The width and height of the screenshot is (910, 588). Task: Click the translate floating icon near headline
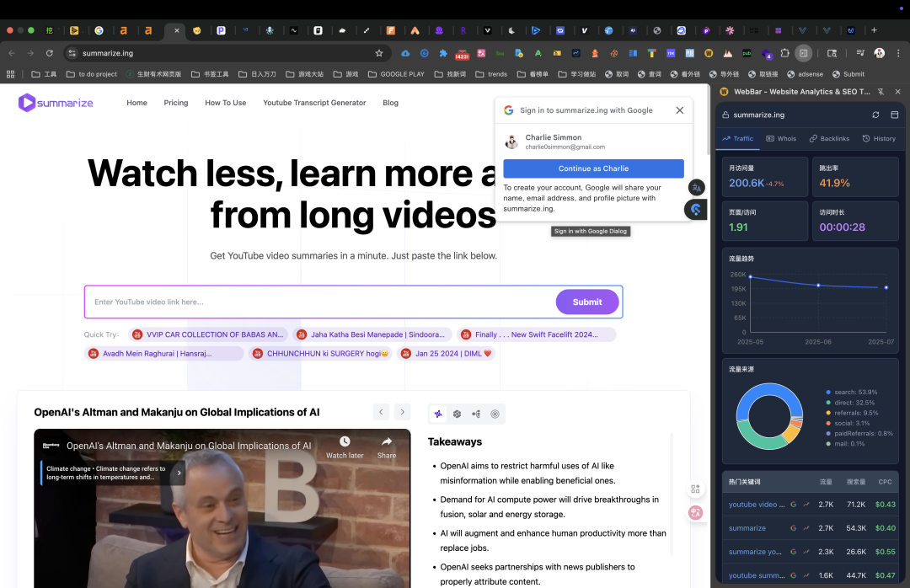pos(697,188)
